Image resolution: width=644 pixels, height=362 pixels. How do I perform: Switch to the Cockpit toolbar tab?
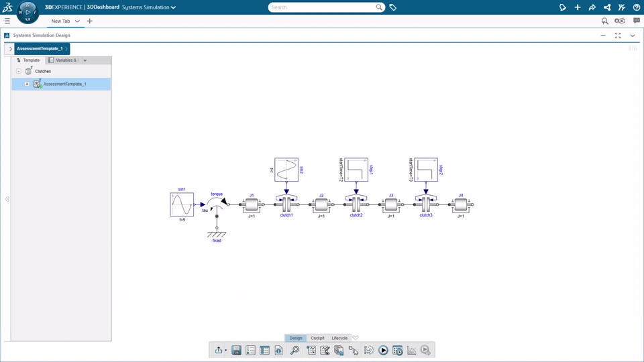[317, 338]
